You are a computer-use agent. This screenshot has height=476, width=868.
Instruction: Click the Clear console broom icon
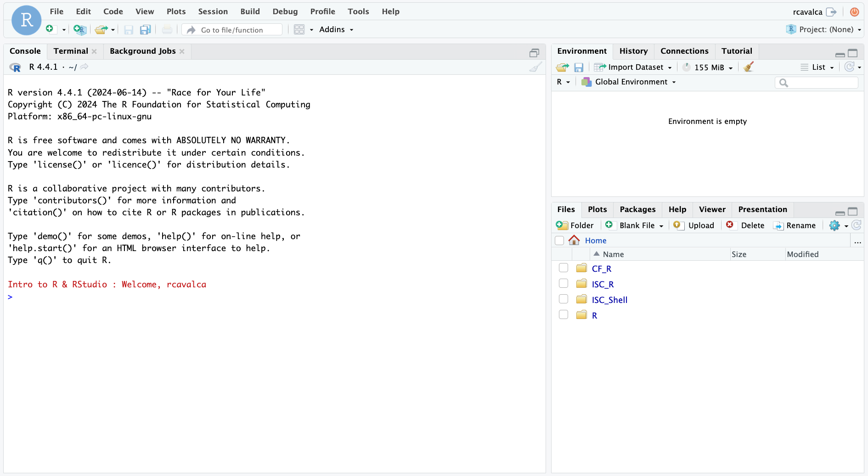[535, 67]
